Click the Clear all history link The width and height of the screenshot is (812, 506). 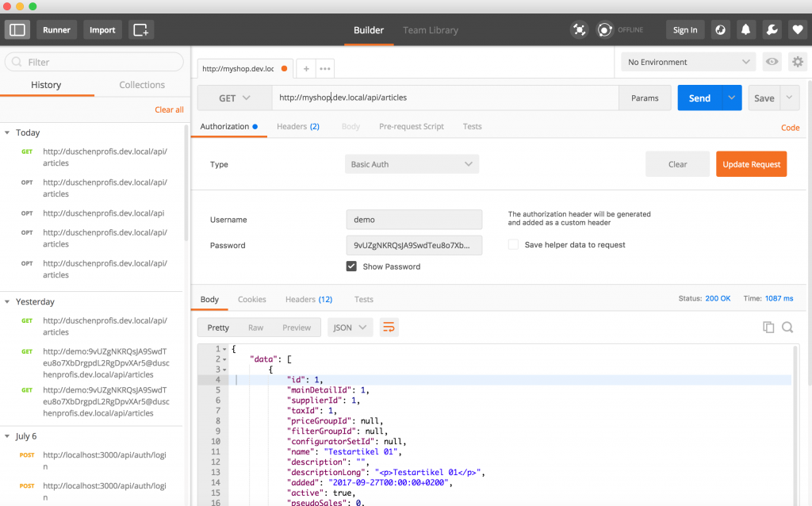(169, 109)
